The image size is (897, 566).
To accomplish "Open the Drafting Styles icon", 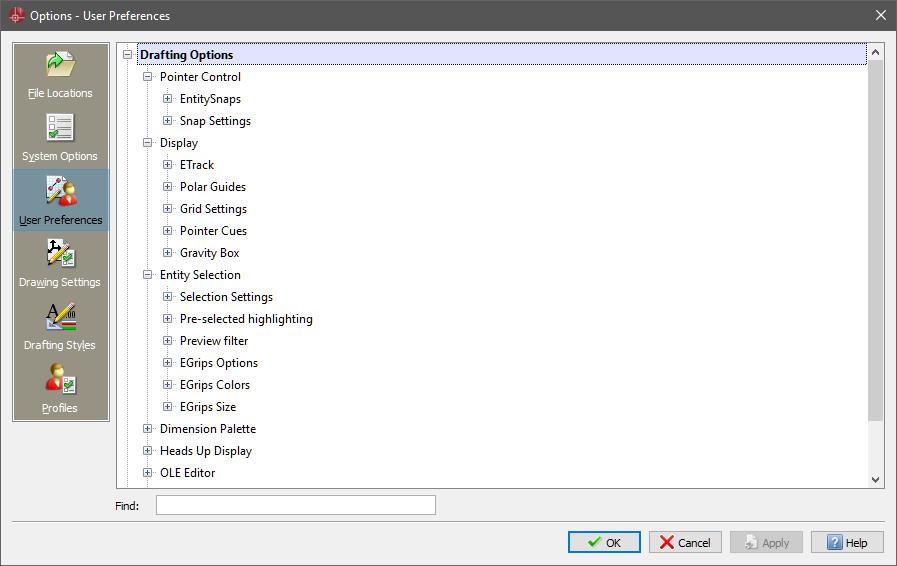I will (61, 316).
